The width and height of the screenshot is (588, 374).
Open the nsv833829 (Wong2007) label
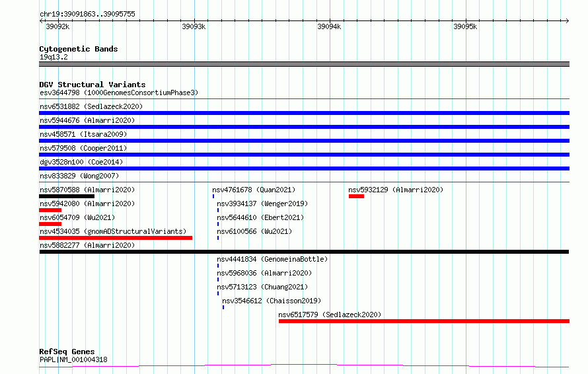click(79, 176)
